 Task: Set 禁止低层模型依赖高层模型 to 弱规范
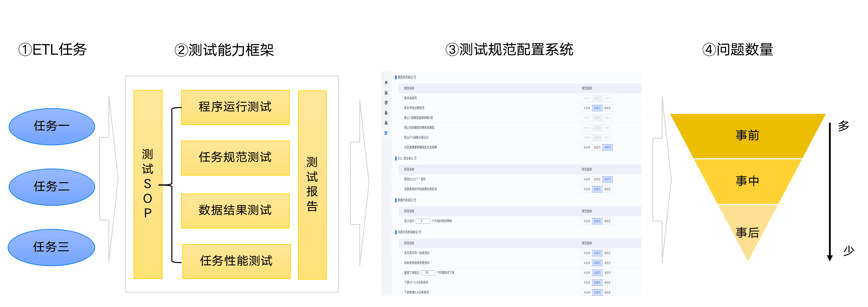(597, 128)
